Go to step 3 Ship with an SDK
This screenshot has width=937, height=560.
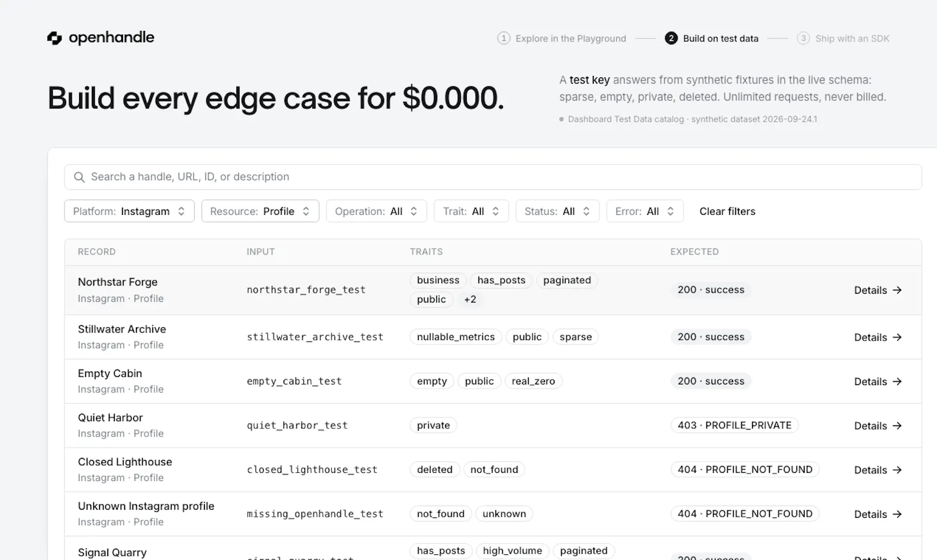[843, 39]
